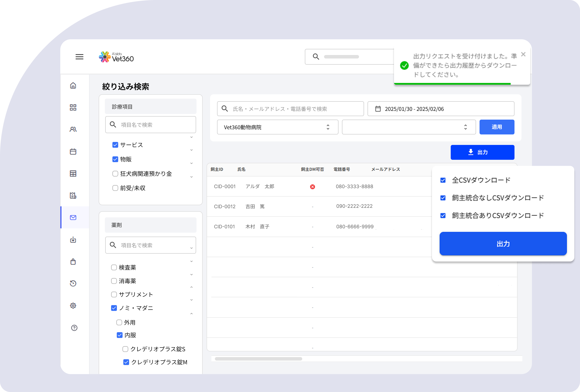This screenshot has height=392, width=580.
Task: Check the 消毒薬 checkbox
Action: click(114, 281)
